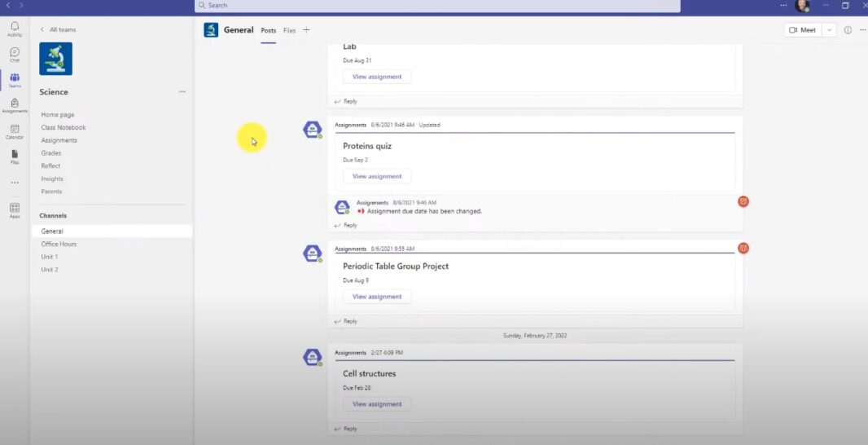Open more options next to Science team

click(x=182, y=92)
